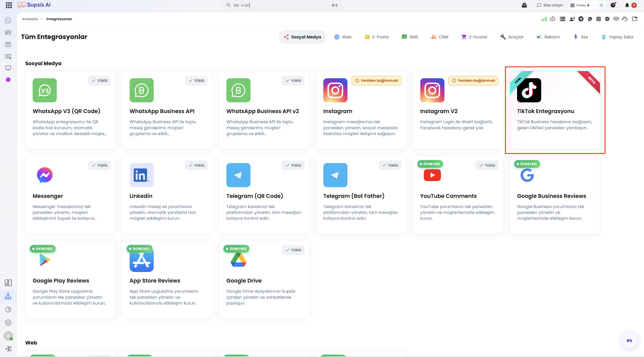Open the settings gear in sidebar

(8, 323)
